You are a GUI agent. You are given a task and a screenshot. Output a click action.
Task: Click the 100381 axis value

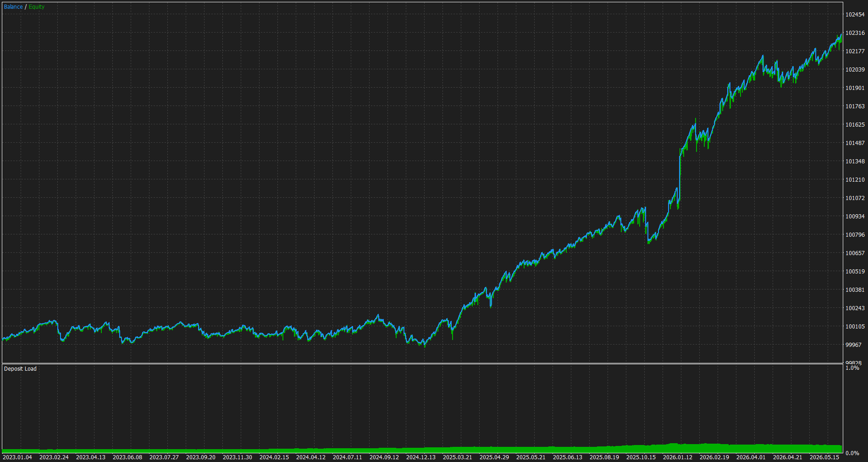click(855, 290)
